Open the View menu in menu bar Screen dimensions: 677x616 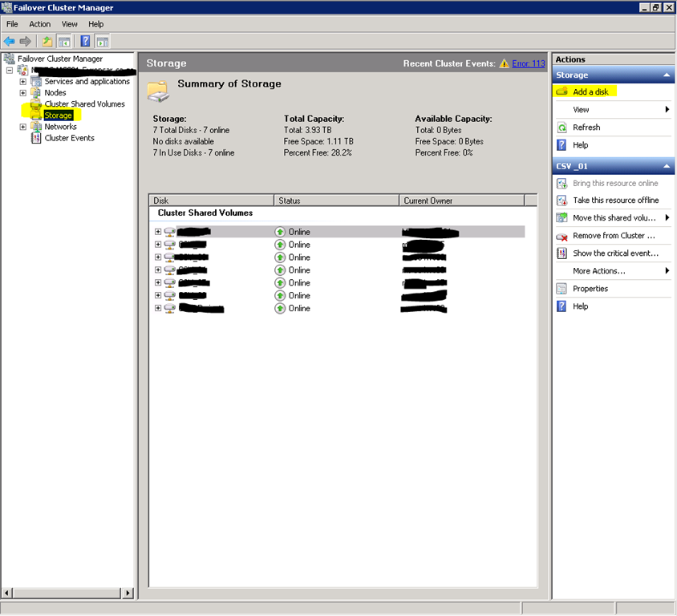[x=70, y=24]
